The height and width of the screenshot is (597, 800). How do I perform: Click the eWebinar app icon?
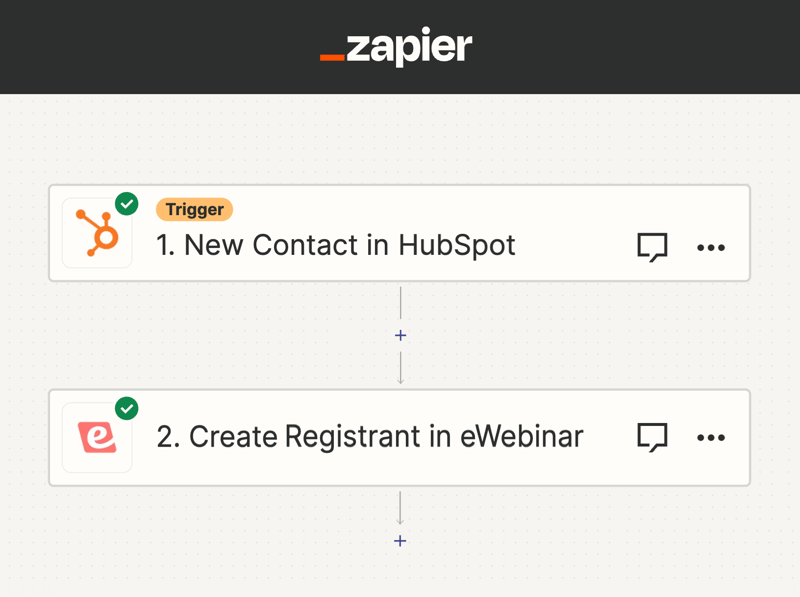[97, 438]
